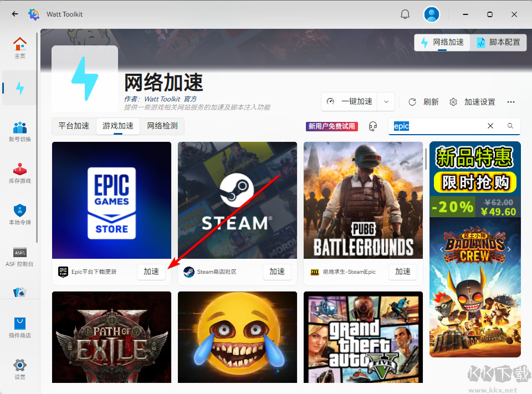Select the 网络检测 tab
The height and width of the screenshot is (394, 532).
pyautogui.click(x=162, y=126)
